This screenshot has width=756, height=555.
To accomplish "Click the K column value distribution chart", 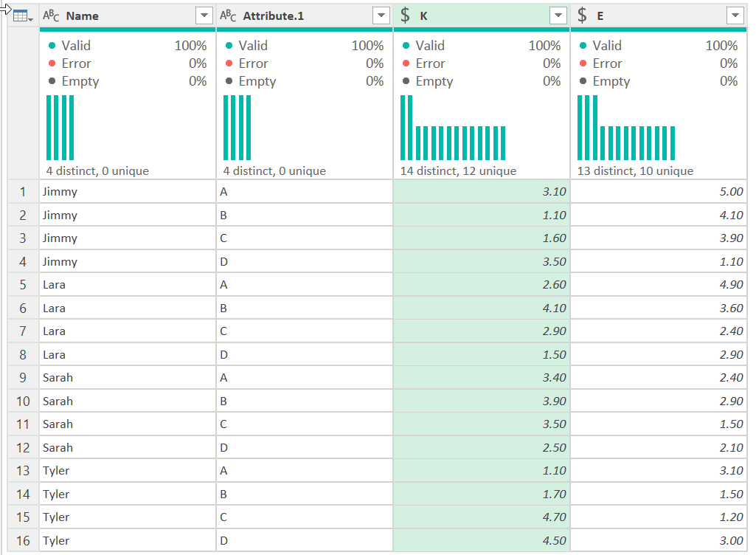I will 453,128.
